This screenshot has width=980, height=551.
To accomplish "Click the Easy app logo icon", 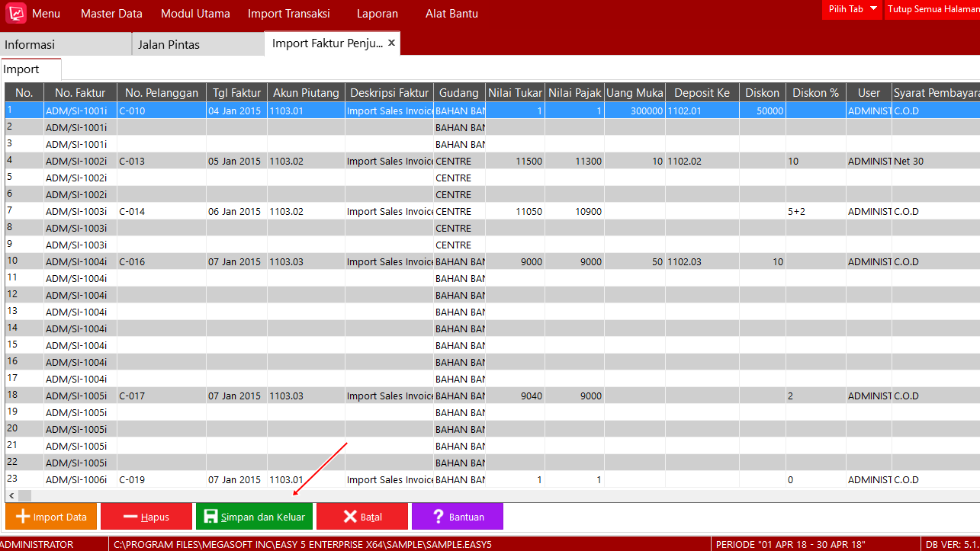I will [x=16, y=13].
